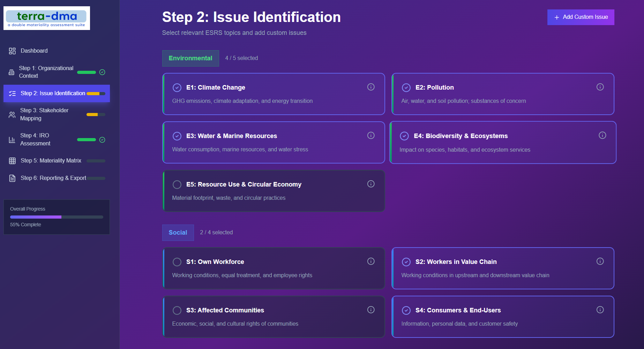Show info for E3: Water & Marine Resources
The height and width of the screenshot is (349, 644).
coord(371,135)
